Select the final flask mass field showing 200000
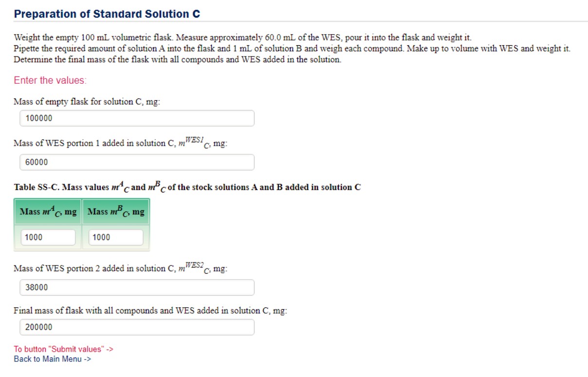Viewport: 588px width, 377px height. tap(137, 327)
